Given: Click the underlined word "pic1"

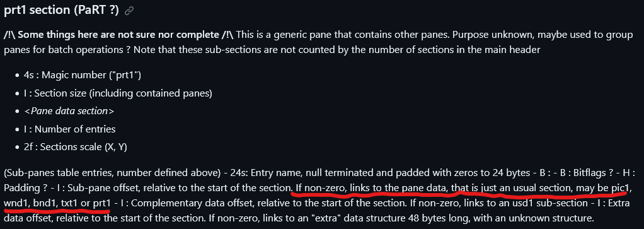Looking at the screenshot, I should (619, 188).
